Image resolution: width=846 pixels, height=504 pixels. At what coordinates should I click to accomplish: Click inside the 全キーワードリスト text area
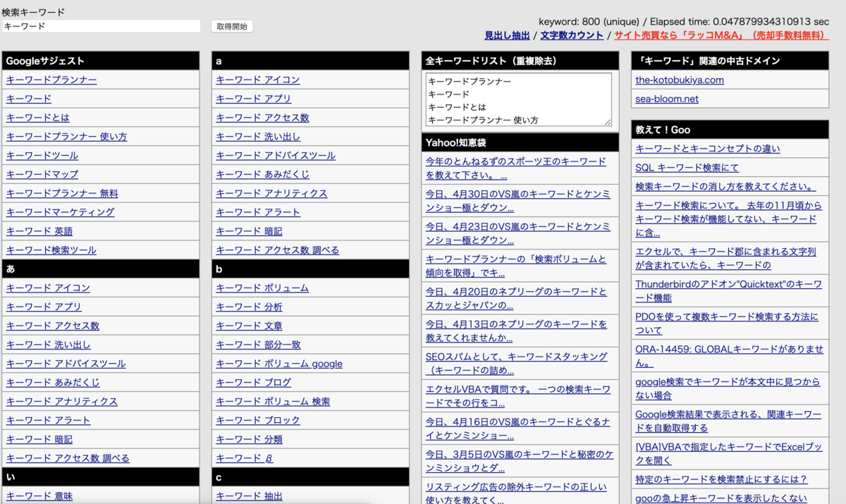(518, 99)
